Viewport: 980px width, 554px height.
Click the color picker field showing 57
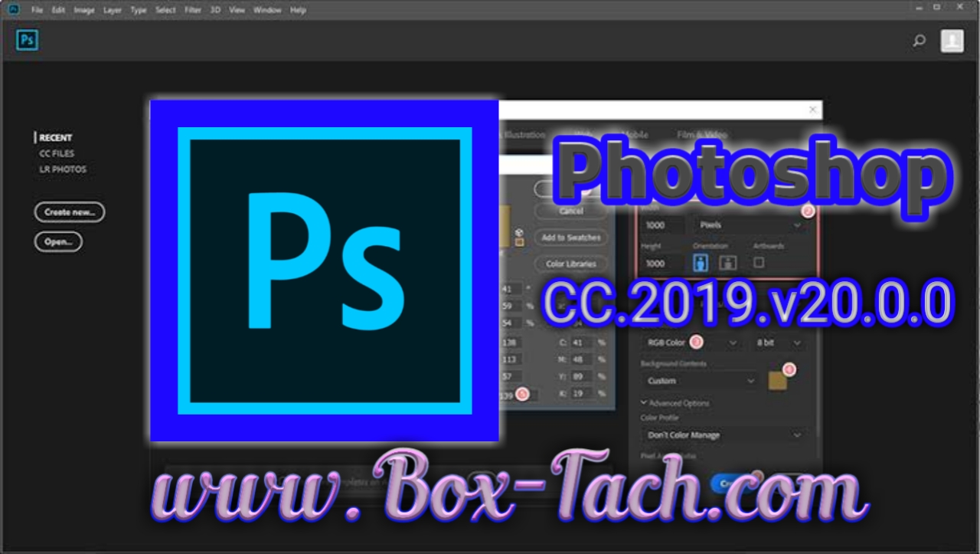click(x=511, y=376)
